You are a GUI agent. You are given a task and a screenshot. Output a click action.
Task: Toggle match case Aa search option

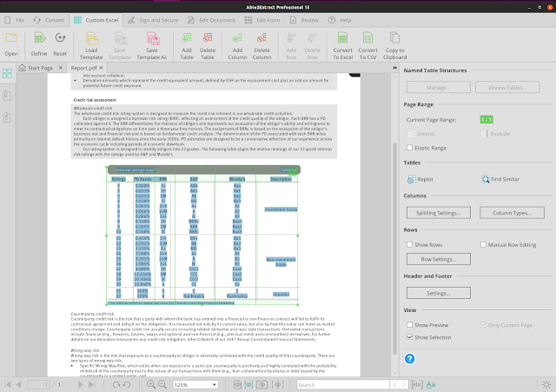point(431,384)
